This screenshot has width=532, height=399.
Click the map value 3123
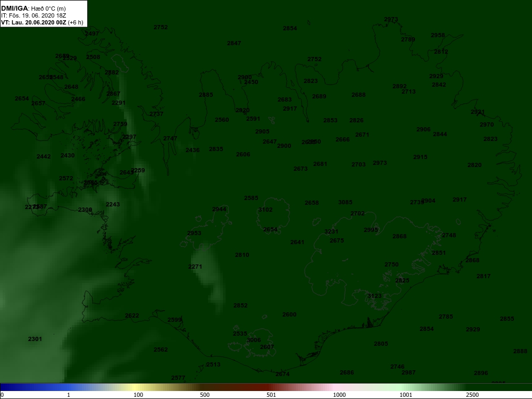(375, 296)
